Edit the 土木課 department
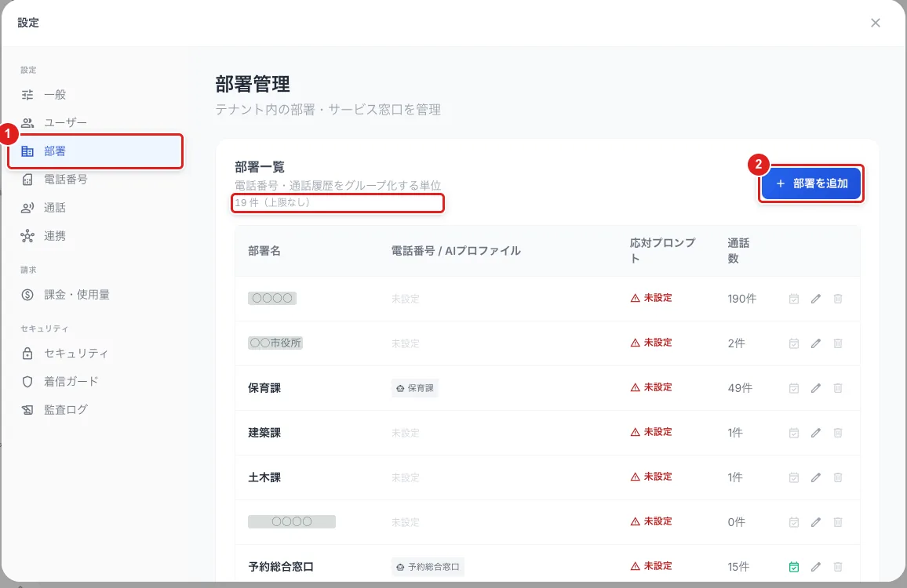This screenshot has height=588, width=907. point(816,477)
